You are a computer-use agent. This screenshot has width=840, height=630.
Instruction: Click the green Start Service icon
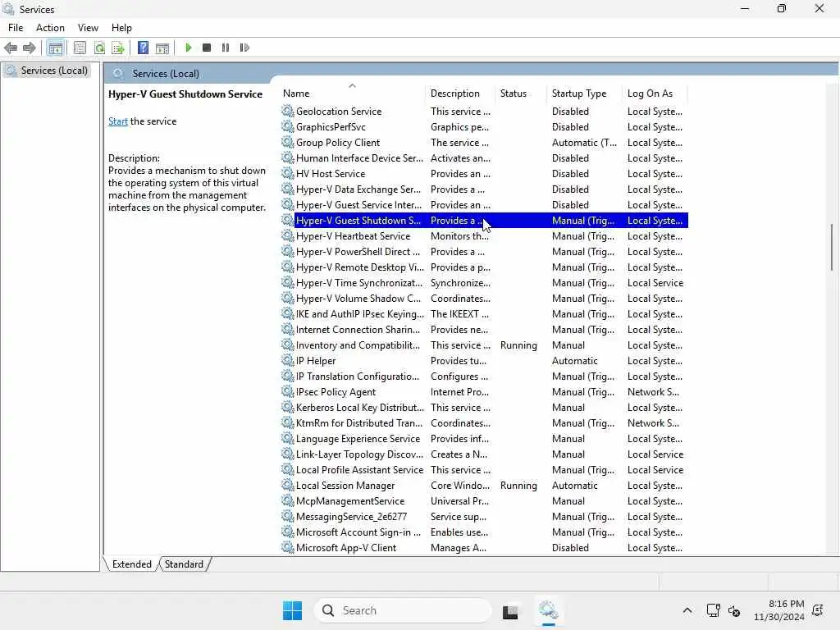188,48
